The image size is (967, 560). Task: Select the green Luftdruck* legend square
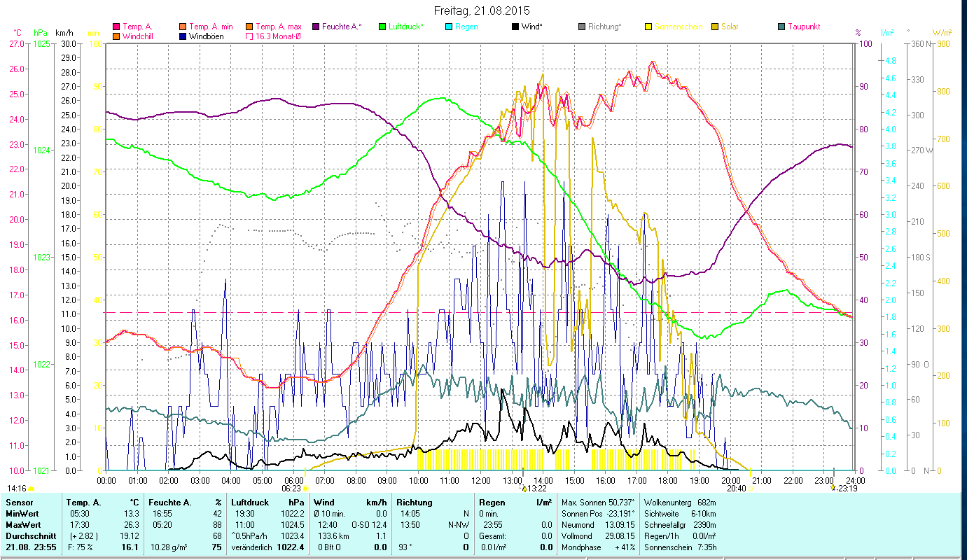[x=382, y=27]
